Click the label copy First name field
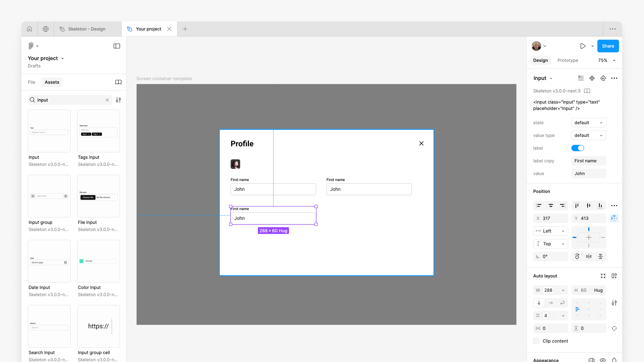Image resolution: width=644 pixels, height=362 pixels. tap(588, 161)
